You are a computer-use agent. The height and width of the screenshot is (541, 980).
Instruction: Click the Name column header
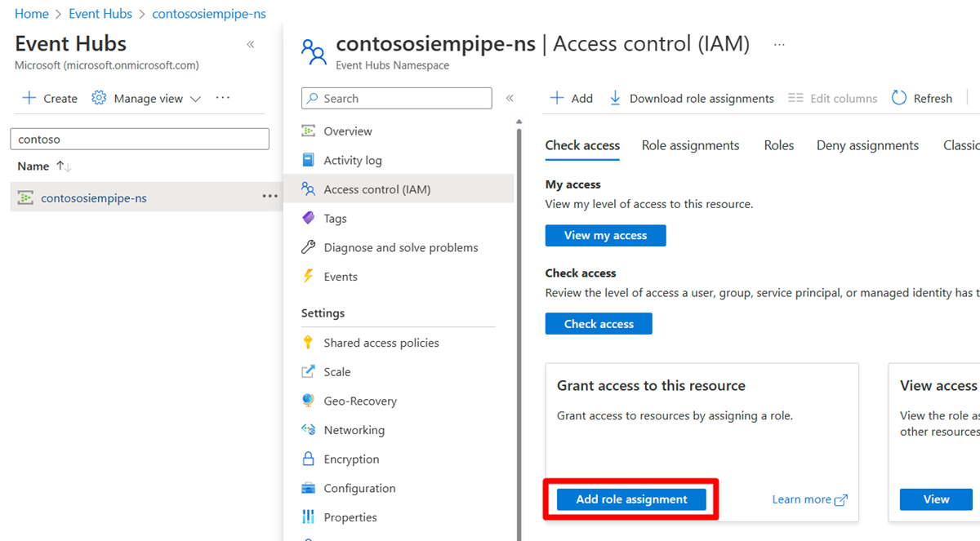[33, 166]
